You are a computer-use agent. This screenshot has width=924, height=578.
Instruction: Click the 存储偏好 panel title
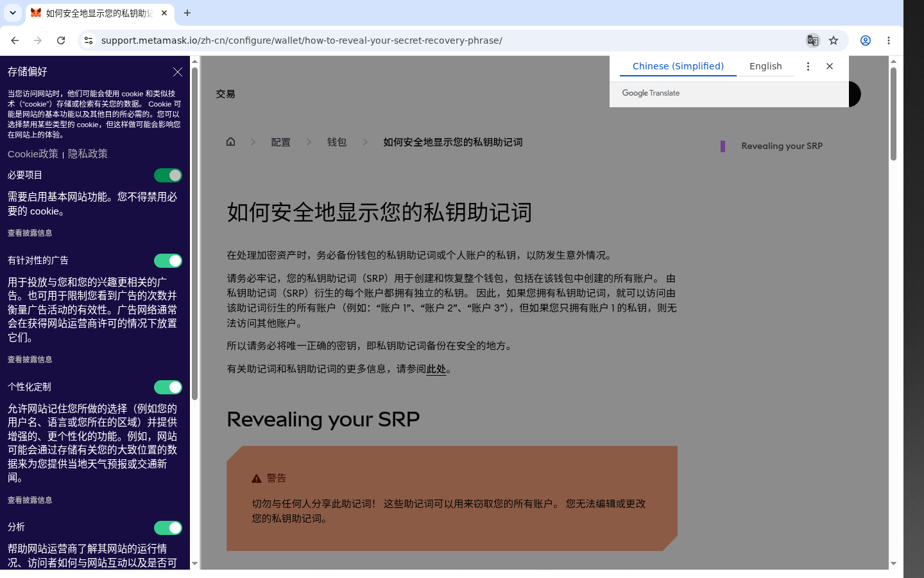27,72
